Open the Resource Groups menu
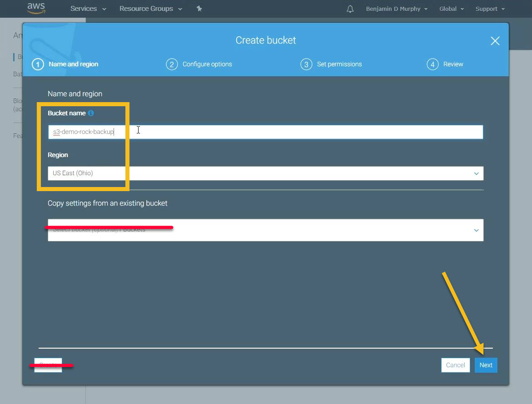This screenshot has width=532, height=404. pyautogui.click(x=151, y=9)
